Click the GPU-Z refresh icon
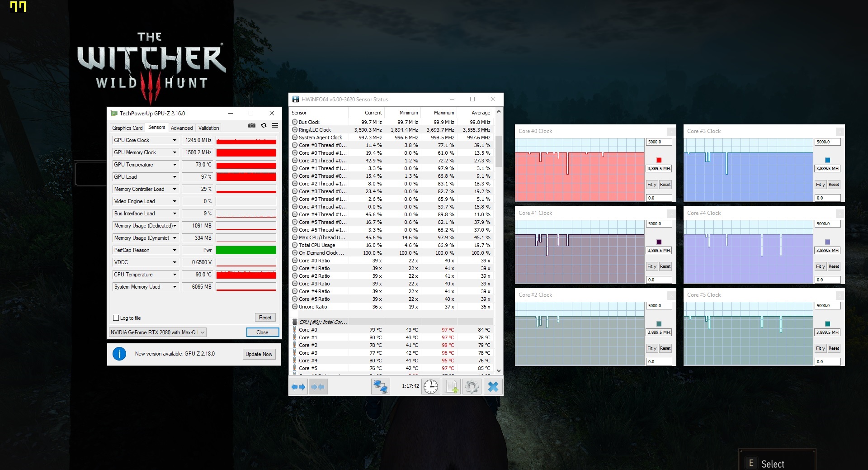Image resolution: width=868 pixels, height=470 pixels. point(264,126)
